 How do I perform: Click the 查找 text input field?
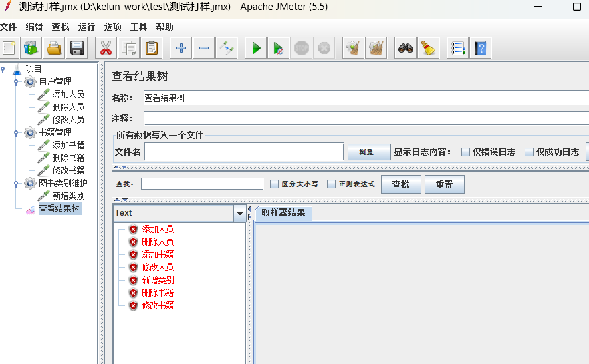pyautogui.click(x=202, y=184)
